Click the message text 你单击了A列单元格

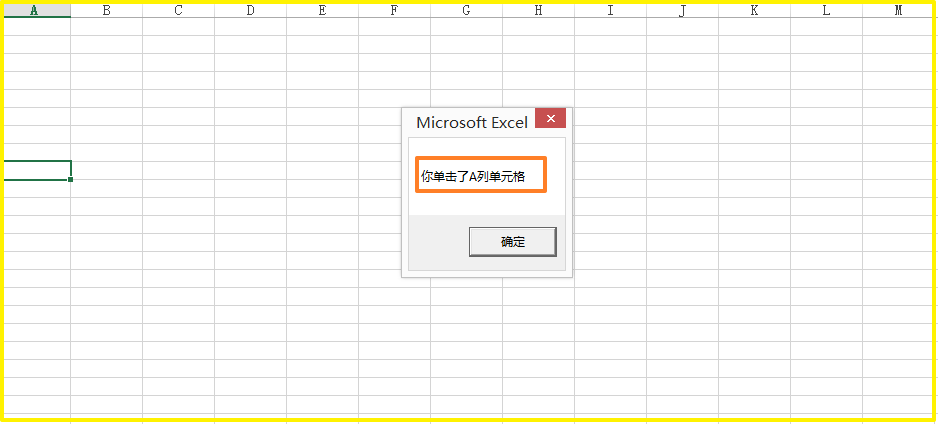point(473,176)
